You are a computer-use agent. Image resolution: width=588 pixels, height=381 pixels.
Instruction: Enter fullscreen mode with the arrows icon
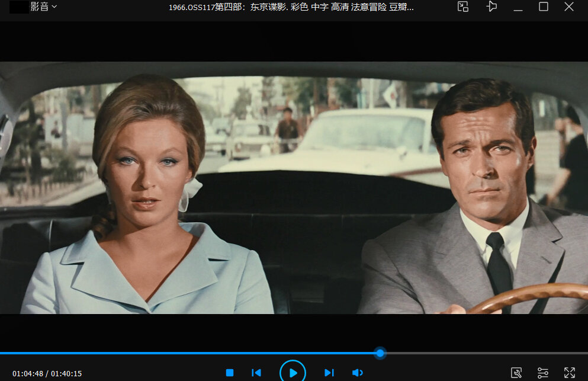[x=569, y=373]
